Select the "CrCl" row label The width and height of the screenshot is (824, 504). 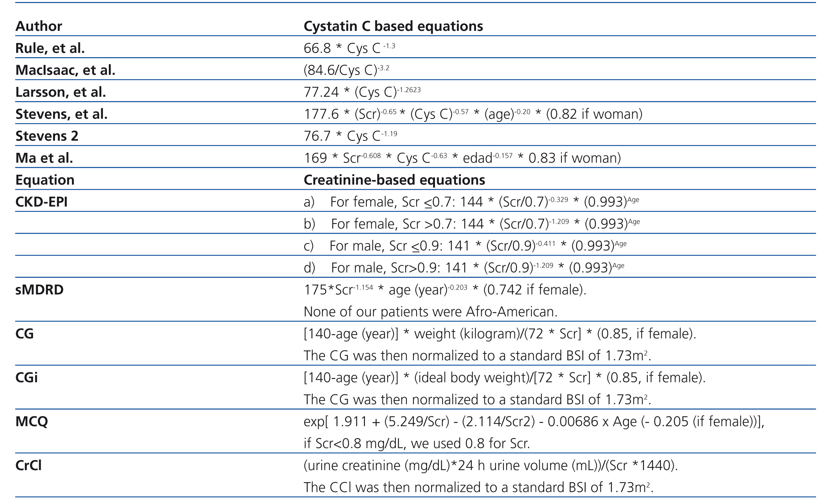click(x=29, y=466)
